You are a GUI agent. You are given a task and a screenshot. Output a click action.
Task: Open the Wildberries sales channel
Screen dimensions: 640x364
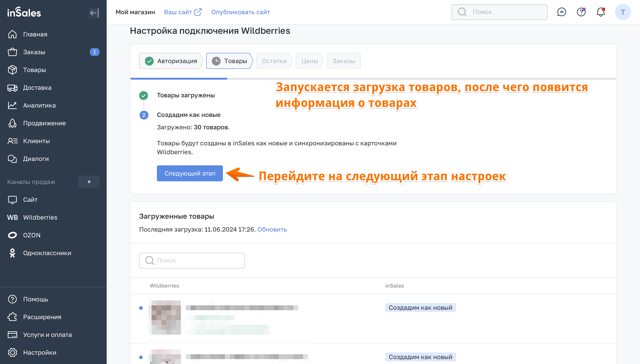tap(40, 217)
